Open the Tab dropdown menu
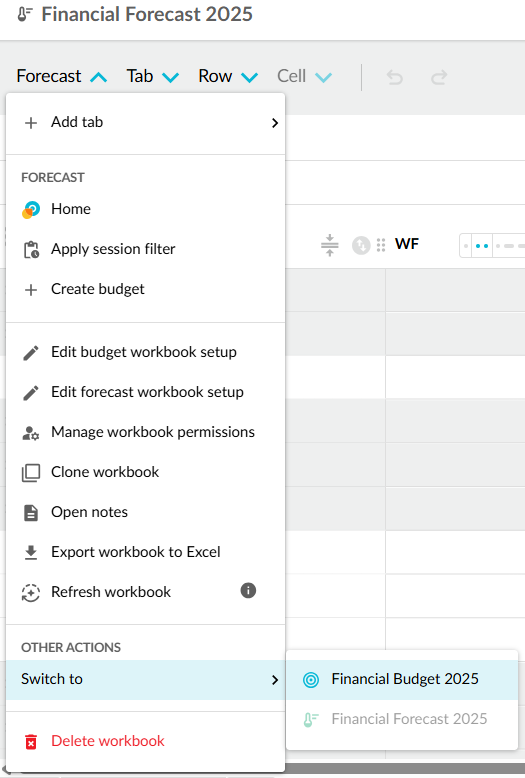525x778 pixels. pyautogui.click(x=152, y=76)
